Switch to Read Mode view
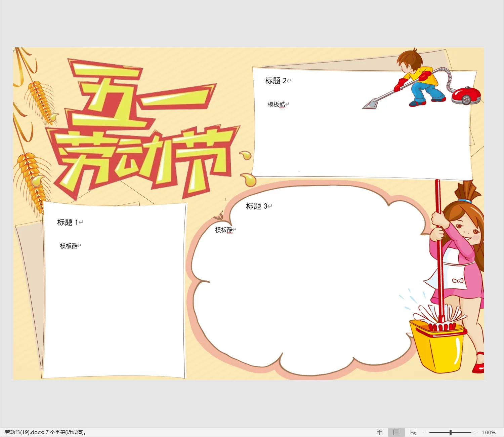 click(379, 432)
